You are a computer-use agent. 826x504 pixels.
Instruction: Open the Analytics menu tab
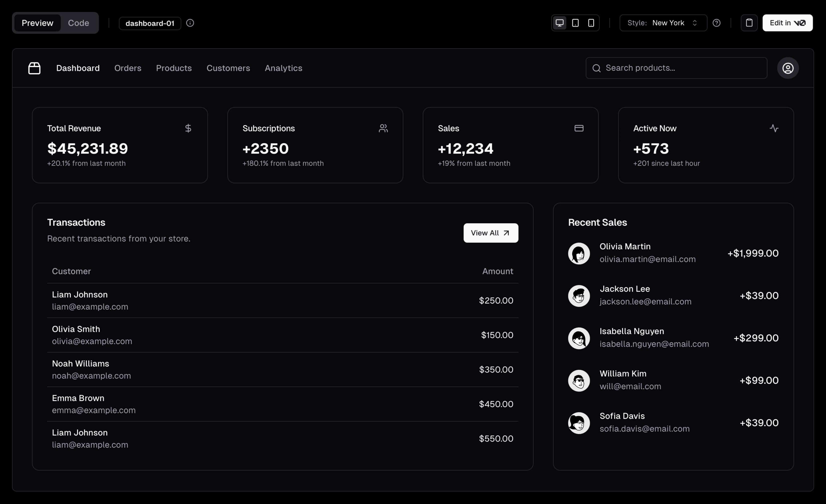283,68
